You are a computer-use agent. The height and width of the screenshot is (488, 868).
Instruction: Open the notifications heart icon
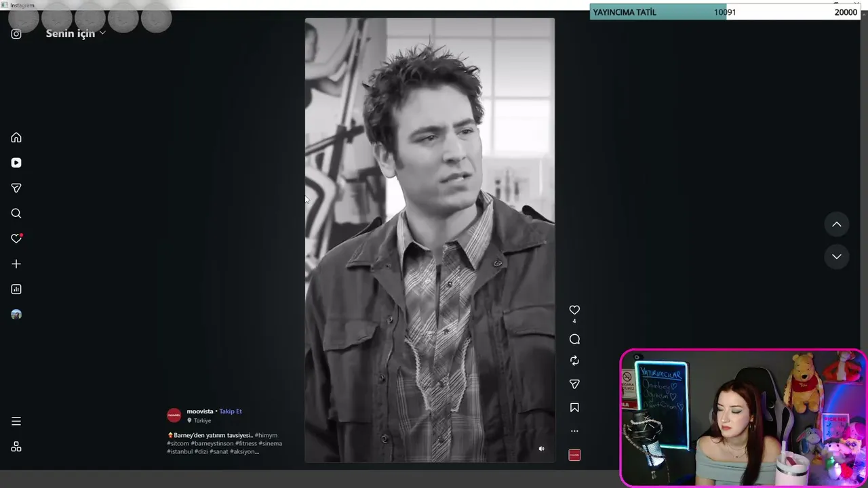(x=16, y=239)
